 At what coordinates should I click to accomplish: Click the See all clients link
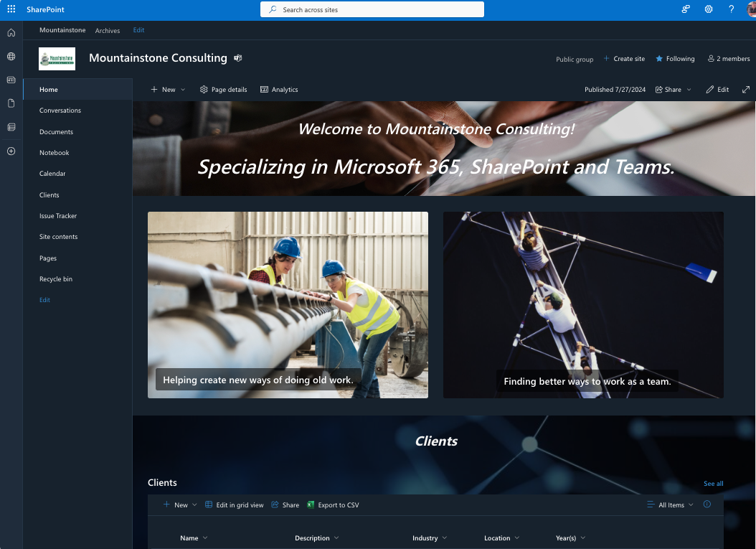pos(713,484)
